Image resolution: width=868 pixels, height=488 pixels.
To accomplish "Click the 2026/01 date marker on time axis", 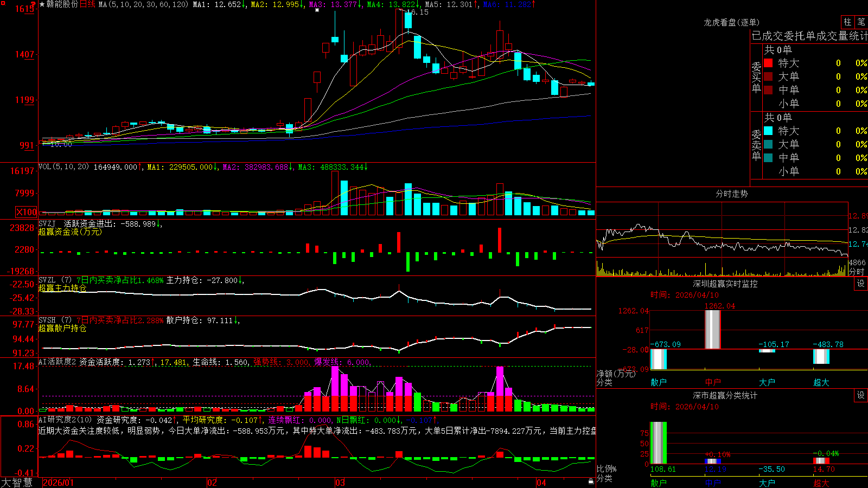I will point(58,483).
